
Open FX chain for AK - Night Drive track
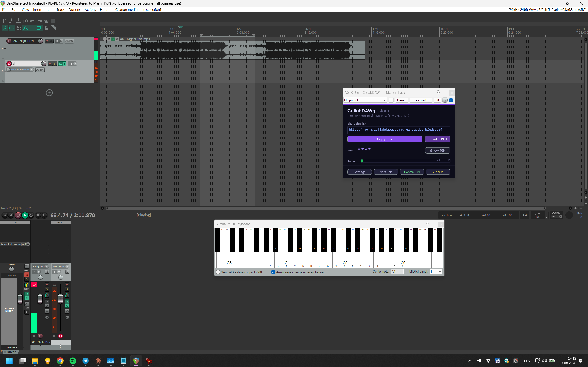click(x=57, y=41)
